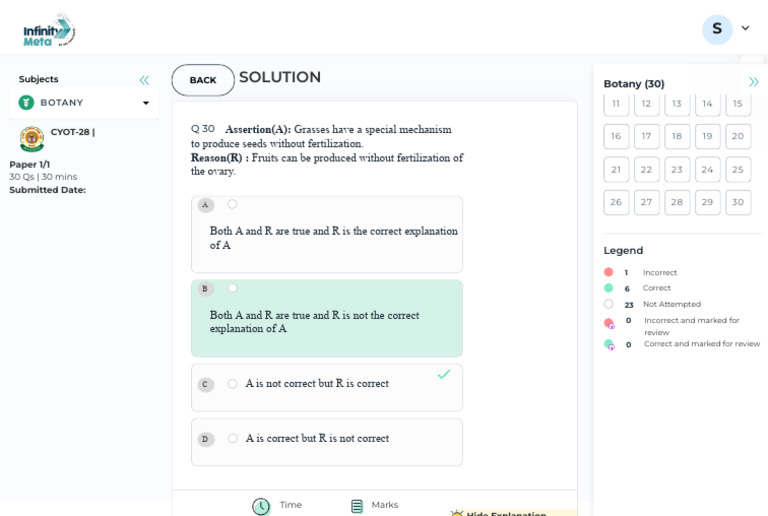Click 'Not Attempted' legend text
The width and height of the screenshot is (768, 516).
click(x=672, y=304)
